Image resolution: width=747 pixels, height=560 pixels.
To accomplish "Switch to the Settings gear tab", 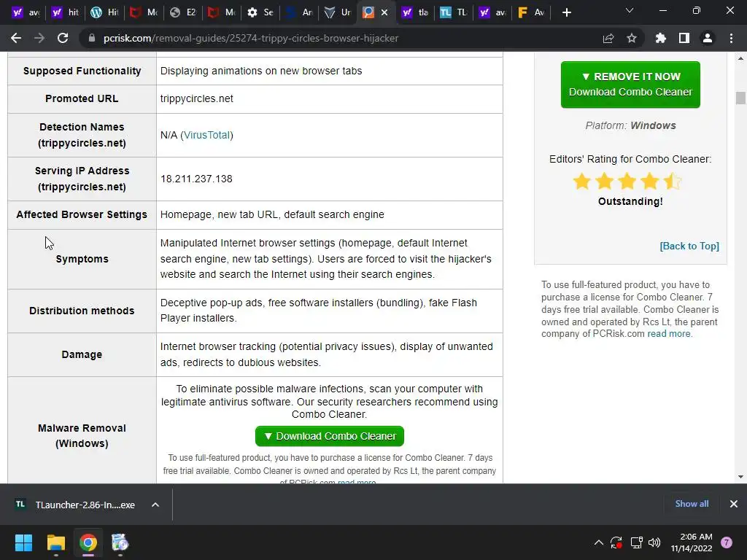I will coord(260,12).
